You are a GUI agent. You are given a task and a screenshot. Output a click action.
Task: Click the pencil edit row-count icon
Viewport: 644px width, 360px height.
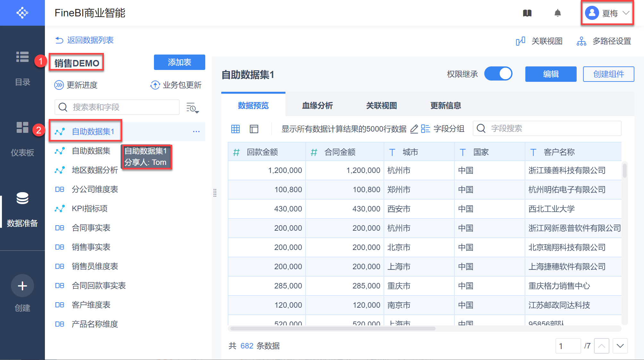(x=414, y=129)
